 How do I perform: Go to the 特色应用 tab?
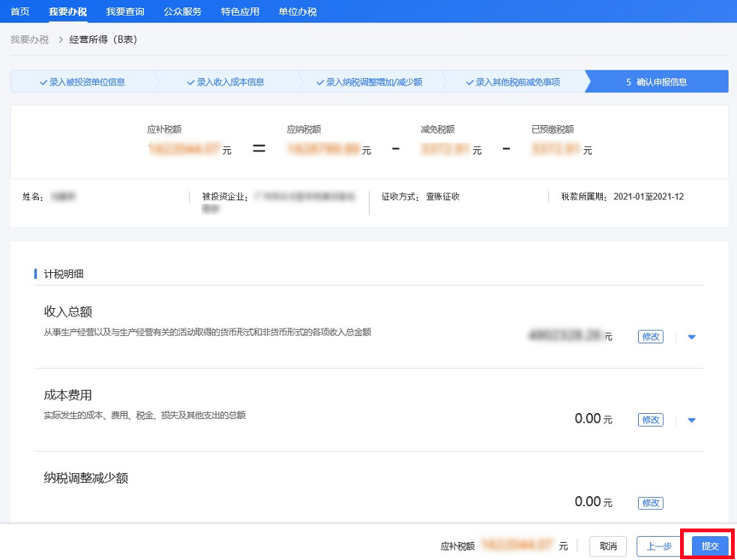click(x=240, y=11)
